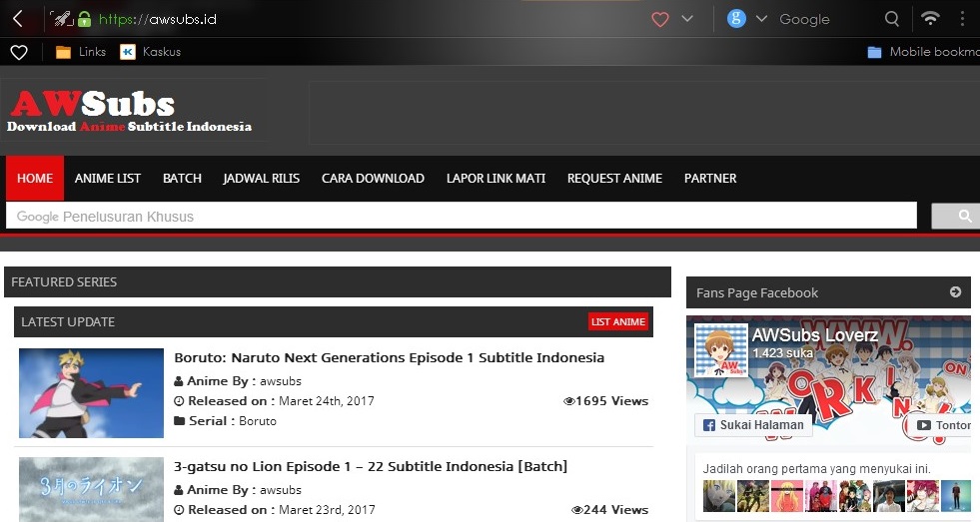Click the person icon beside Boruto Anime By
Image resolution: width=980 pixels, height=522 pixels.
pyautogui.click(x=179, y=381)
